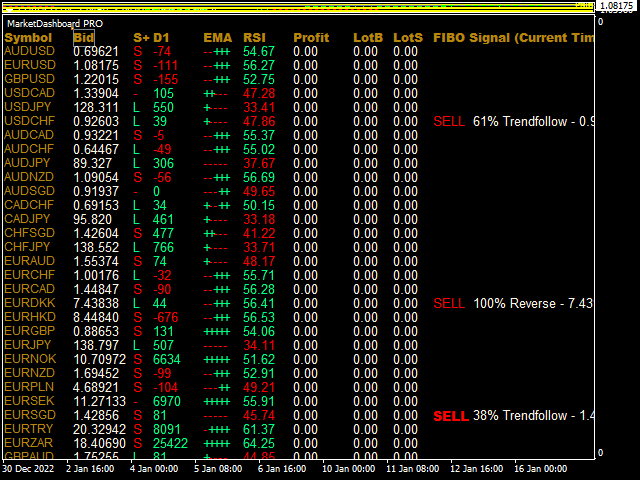Open the EURJPY symbol
Image resolution: width=640 pixels, height=480 pixels.
click(28, 345)
